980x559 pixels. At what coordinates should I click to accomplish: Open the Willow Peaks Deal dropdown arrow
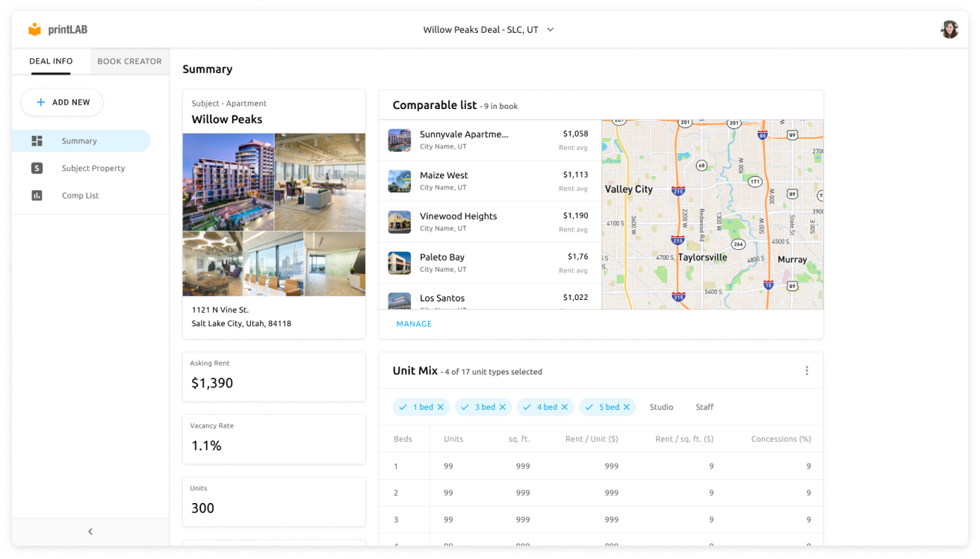[x=551, y=30]
